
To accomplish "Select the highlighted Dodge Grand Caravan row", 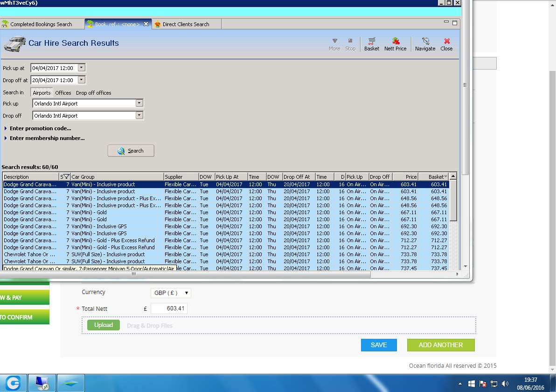I will [x=226, y=184].
